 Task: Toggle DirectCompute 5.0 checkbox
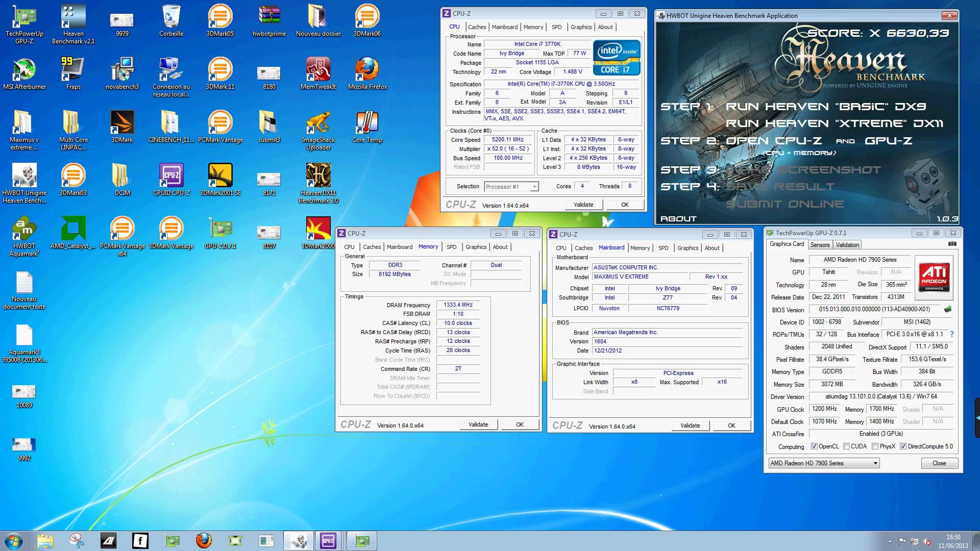coord(903,446)
